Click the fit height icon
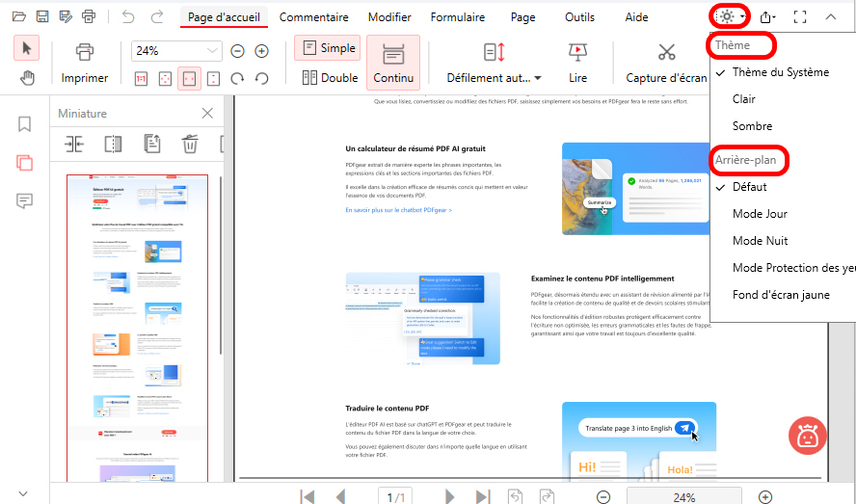Image resolution: width=856 pixels, height=504 pixels. click(213, 79)
